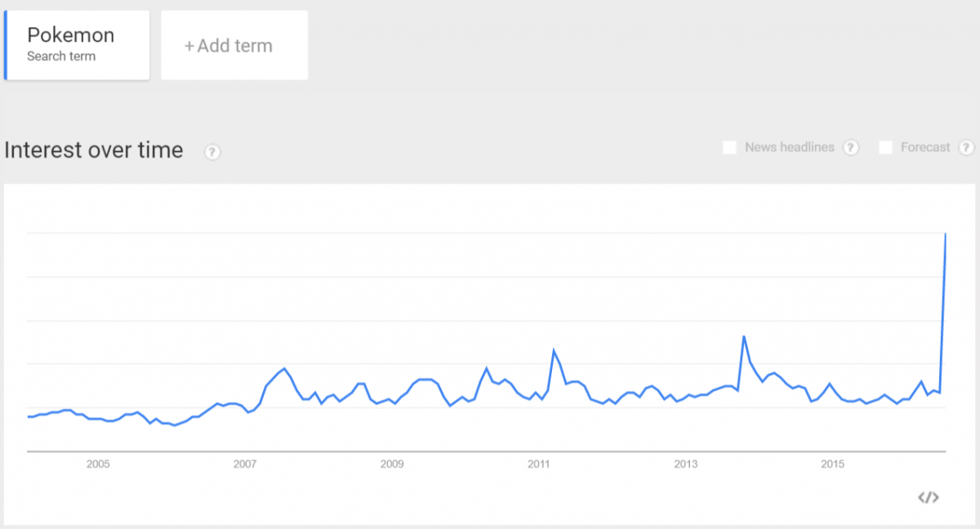Click the help icon beside News headlines
Viewport: 980px width, 529px height.
[x=851, y=148]
